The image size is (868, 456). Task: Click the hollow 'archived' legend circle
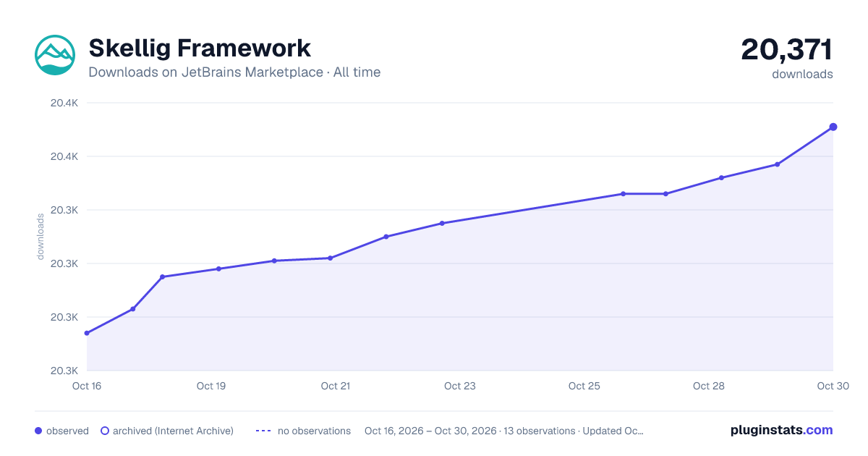pos(105,431)
